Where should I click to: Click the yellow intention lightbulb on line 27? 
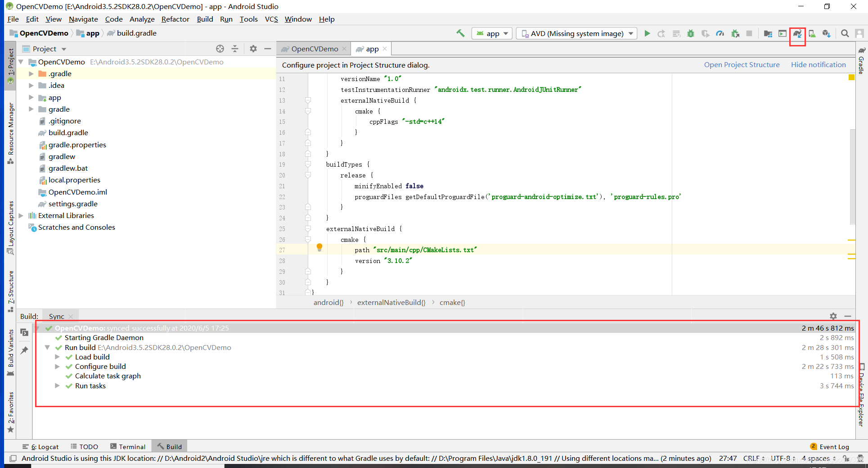point(319,247)
